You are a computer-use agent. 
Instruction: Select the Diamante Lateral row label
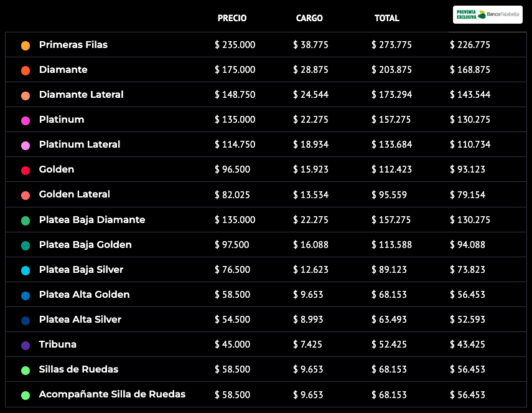(81, 95)
